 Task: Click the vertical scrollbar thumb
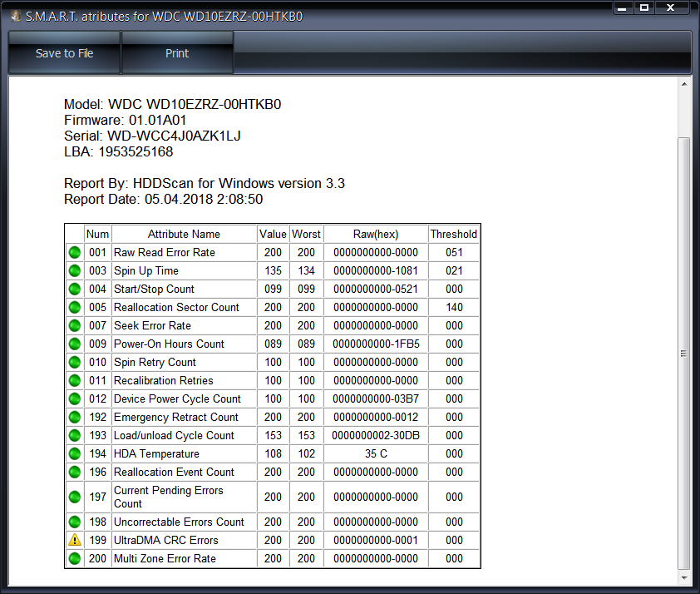[684, 353]
